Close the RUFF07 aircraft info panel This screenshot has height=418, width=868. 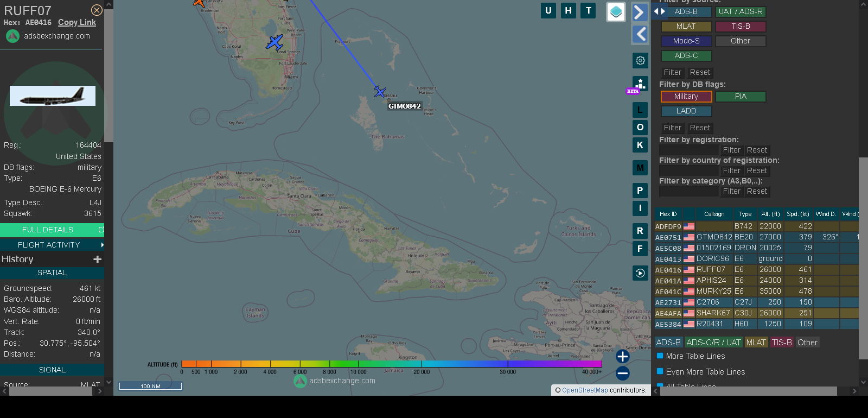tap(97, 10)
